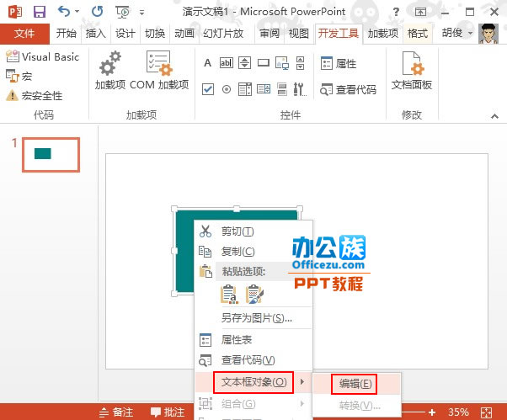Switch to the 加载项 ribbon tab
The height and width of the screenshot is (420, 507).
(383, 34)
